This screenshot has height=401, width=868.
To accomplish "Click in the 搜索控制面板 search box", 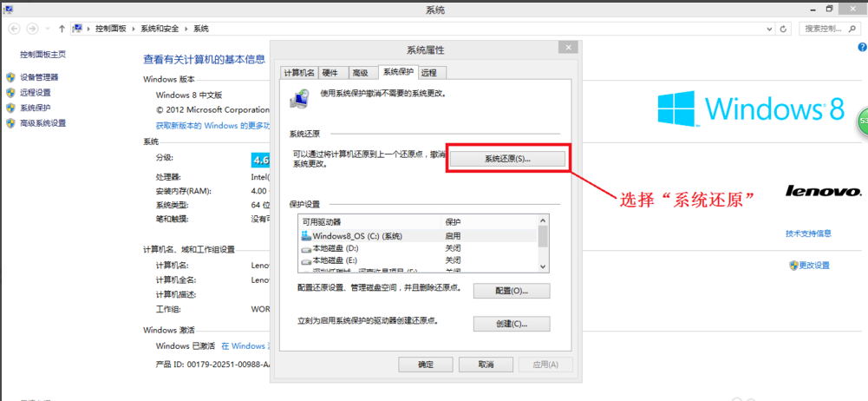I will coord(831,29).
